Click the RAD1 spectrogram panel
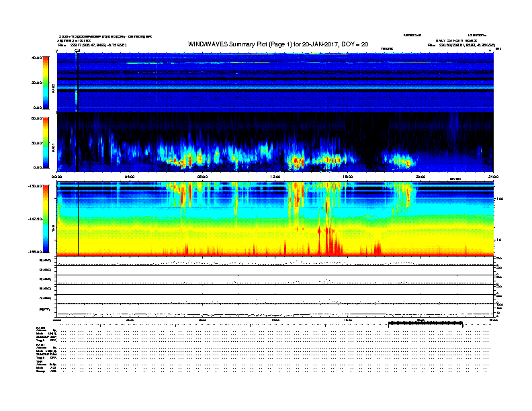 (275, 142)
